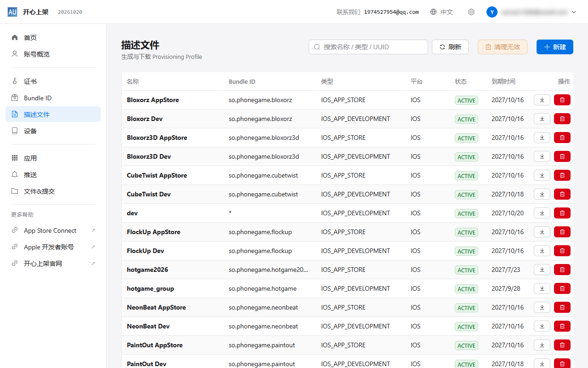Download the CubeTwist AppStore profile

[x=542, y=175]
